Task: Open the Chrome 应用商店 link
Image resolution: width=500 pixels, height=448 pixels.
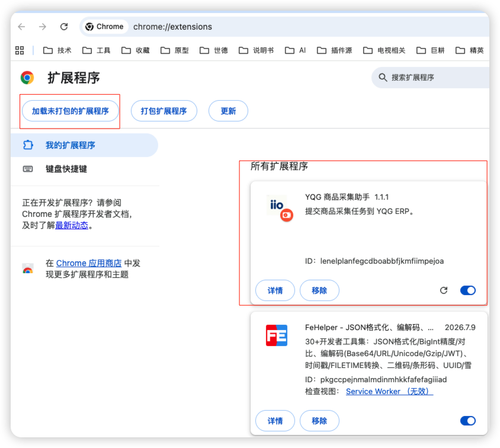Action: click(89, 263)
